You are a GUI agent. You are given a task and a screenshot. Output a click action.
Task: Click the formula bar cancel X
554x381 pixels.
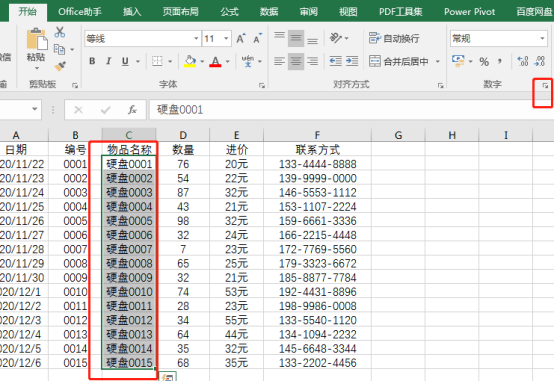tap(78, 110)
